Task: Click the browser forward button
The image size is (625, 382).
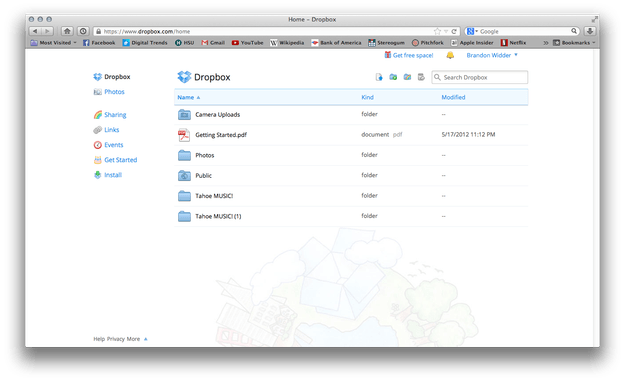Action: point(47,31)
